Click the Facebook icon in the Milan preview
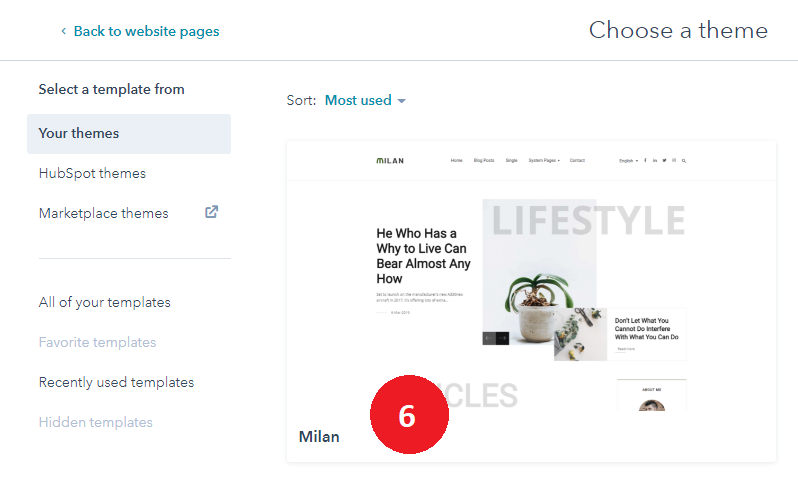The image size is (798, 484). tap(645, 160)
